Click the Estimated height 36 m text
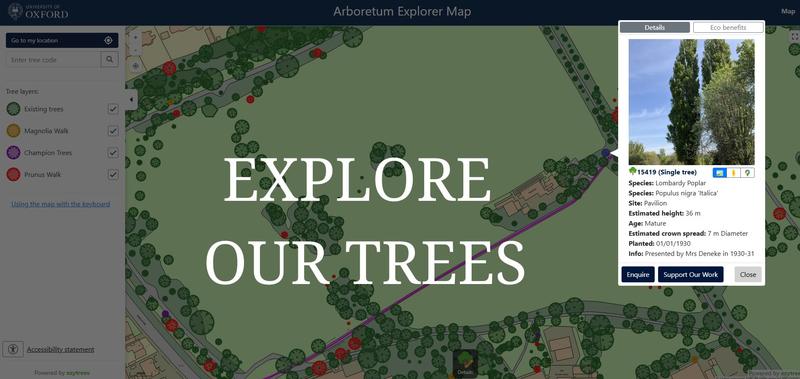This screenshot has height=379, width=800. [x=664, y=213]
